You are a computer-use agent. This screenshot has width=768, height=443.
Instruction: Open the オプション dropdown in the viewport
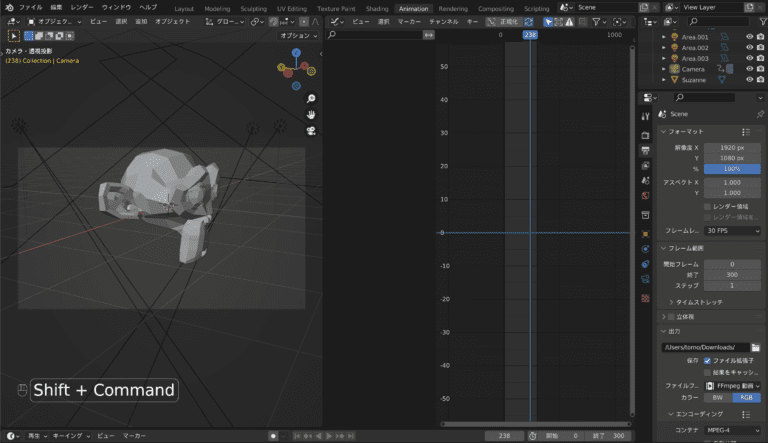(x=298, y=36)
